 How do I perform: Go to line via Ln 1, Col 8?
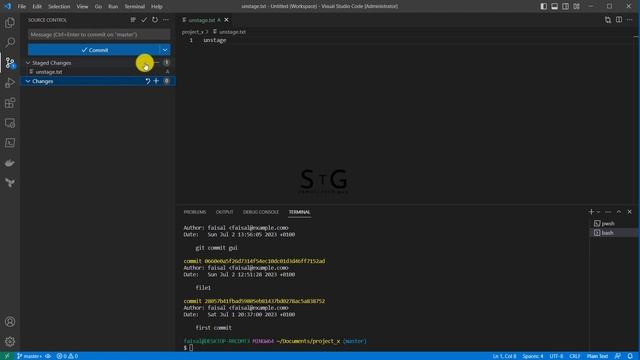click(504, 356)
